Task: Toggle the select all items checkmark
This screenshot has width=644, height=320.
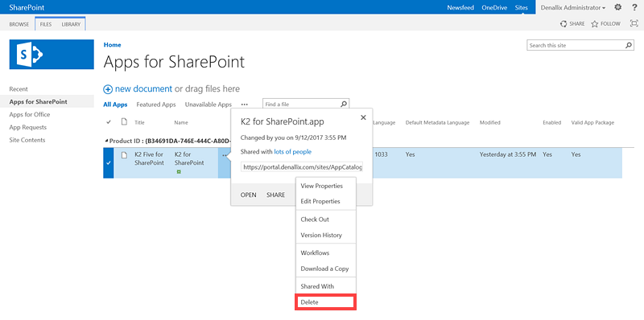Action: 109,122
